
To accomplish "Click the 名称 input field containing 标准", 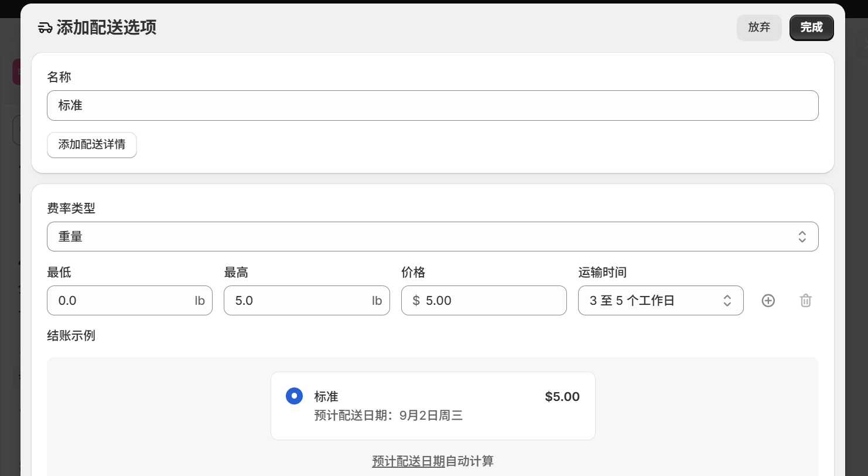I will click(x=432, y=106).
